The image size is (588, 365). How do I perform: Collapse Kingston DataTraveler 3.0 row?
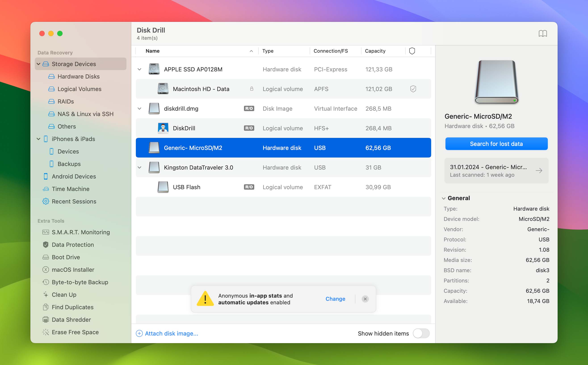139,167
